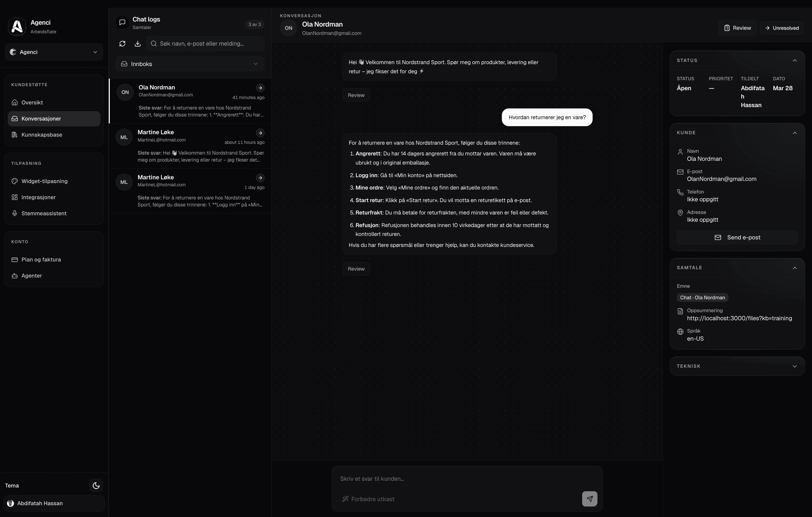The width and height of the screenshot is (812, 517).
Task: Click the search conversations field
Action: pos(205,43)
